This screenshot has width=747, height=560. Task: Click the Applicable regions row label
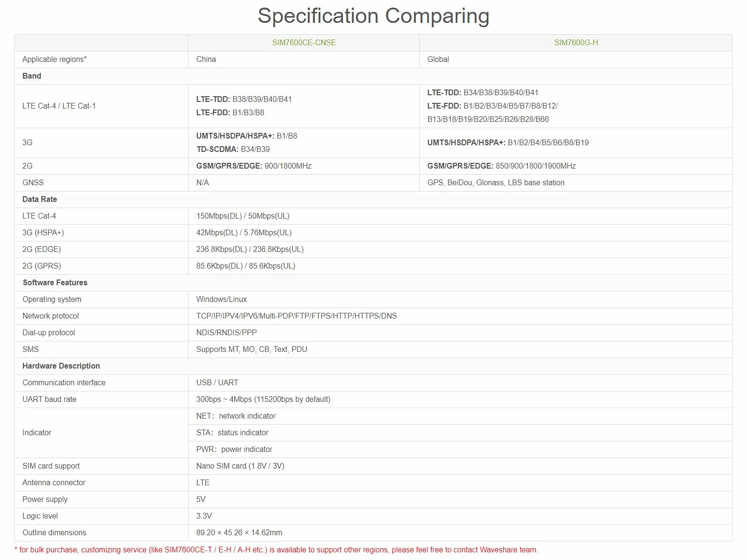click(x=55, y=59)
